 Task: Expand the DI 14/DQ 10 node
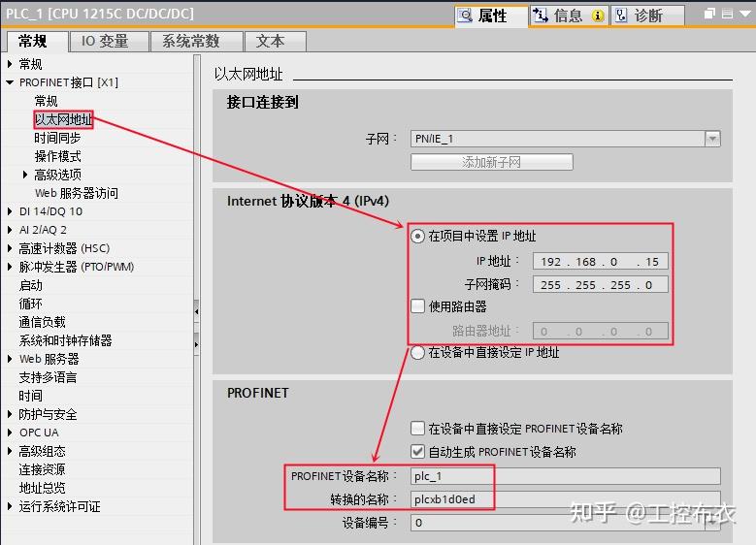click(10, 211)
